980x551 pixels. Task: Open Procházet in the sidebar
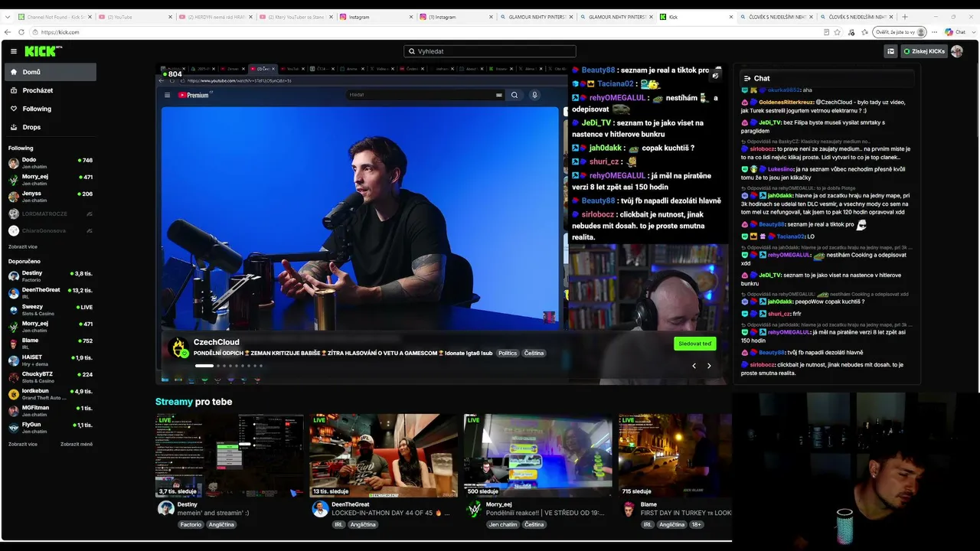(x=50, y=90)
